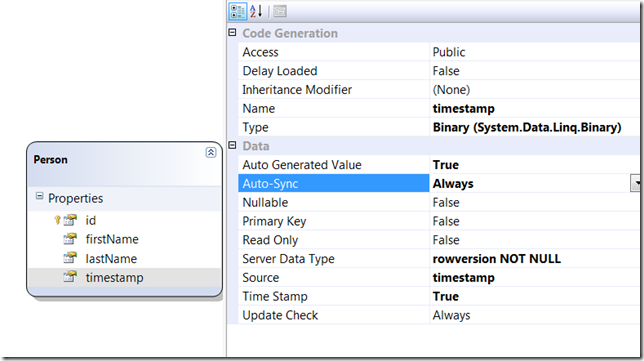
Task: Collapse the Code Generation category
Action: click(x=232, y=32)
